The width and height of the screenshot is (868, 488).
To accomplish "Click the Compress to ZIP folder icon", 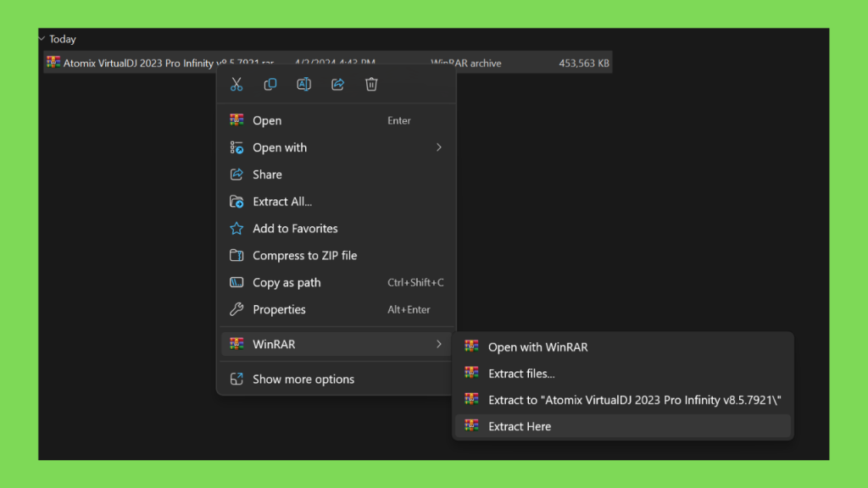I will pos(236,255).
